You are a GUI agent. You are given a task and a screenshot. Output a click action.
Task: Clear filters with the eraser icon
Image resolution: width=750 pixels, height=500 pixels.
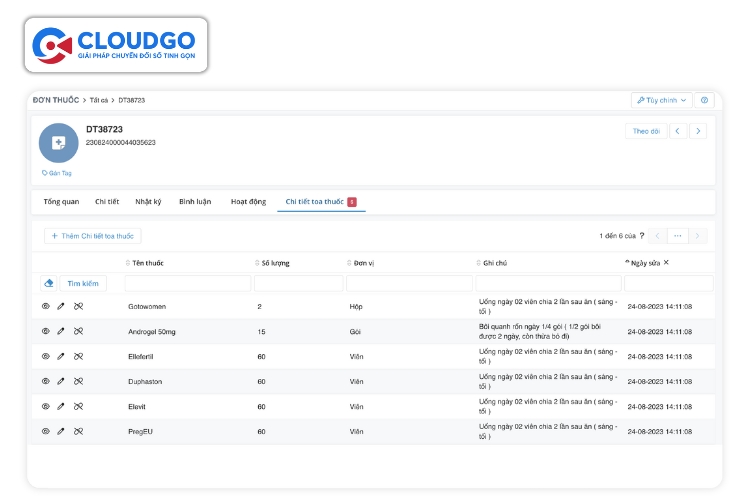pos(49,284)
